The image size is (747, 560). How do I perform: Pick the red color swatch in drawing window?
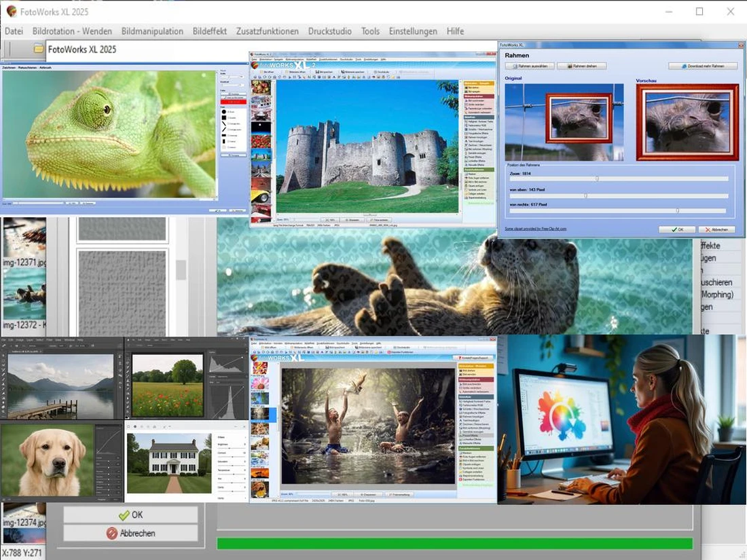[x=234, y=101]
